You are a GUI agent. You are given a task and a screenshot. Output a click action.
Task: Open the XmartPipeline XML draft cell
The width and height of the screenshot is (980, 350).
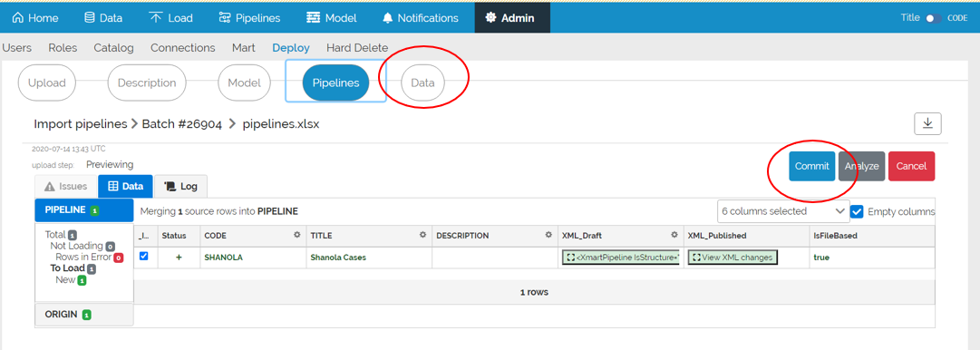tap(621, 257)
